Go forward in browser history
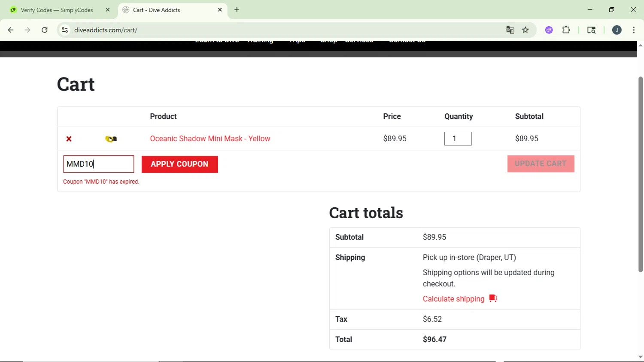 click(27, 30)
